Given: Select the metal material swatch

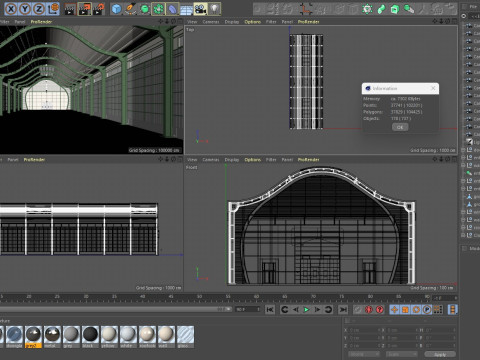Looking at the screenshot, I should (52, 337).
